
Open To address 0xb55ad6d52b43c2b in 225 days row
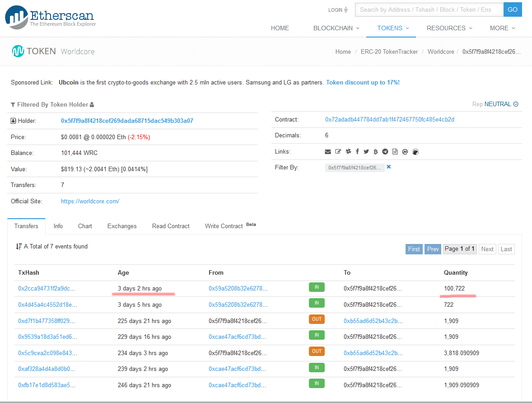(373, 321)
